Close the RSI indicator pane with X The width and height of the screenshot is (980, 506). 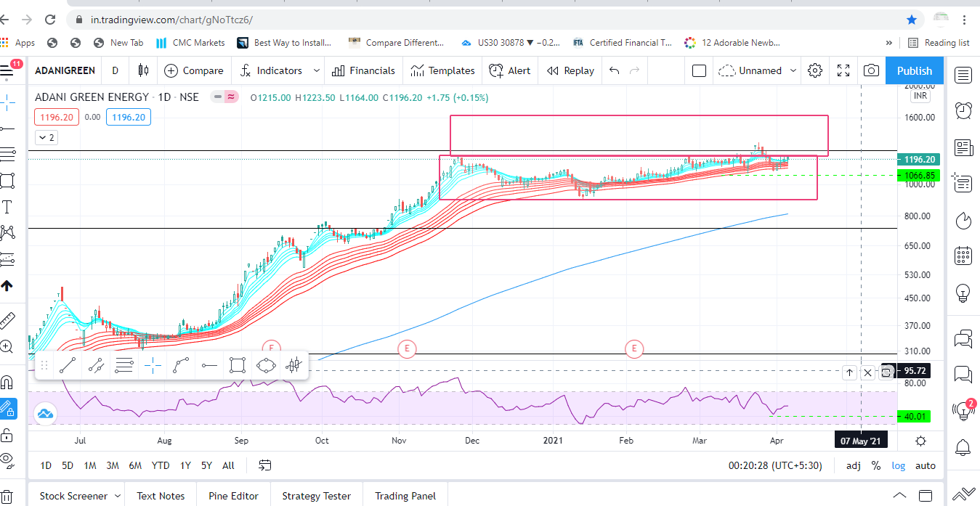[867, 372]
